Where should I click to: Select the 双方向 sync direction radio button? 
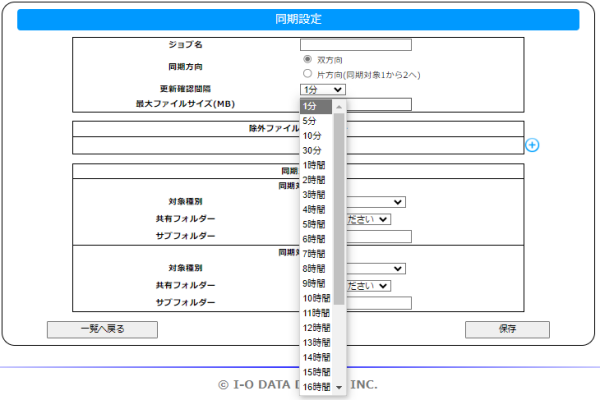[x=307, y=60]
